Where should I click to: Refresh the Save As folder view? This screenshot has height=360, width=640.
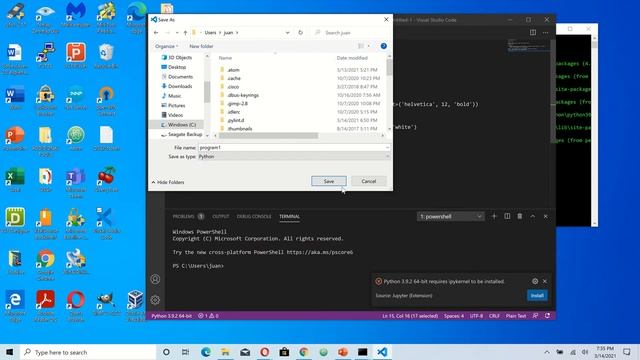(300, 33)
